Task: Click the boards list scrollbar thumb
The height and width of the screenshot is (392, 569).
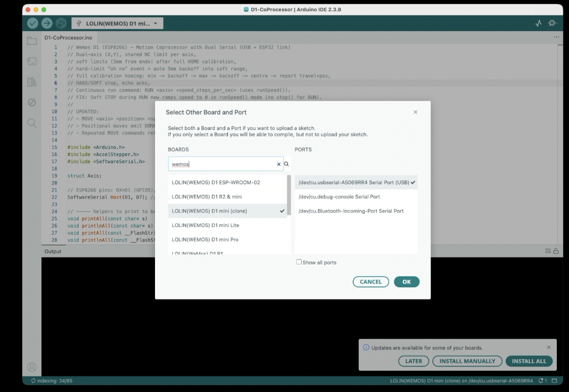Action: point(289,195)
